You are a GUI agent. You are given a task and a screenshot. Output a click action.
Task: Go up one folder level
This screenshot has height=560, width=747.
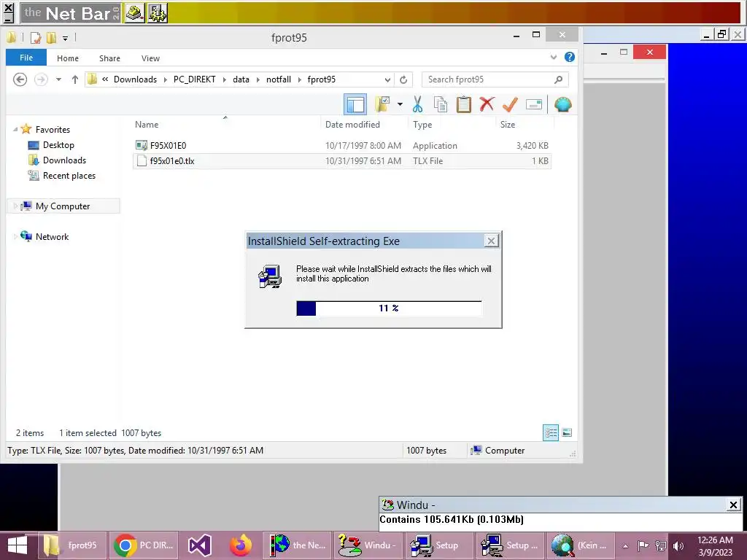click(75, 79)
